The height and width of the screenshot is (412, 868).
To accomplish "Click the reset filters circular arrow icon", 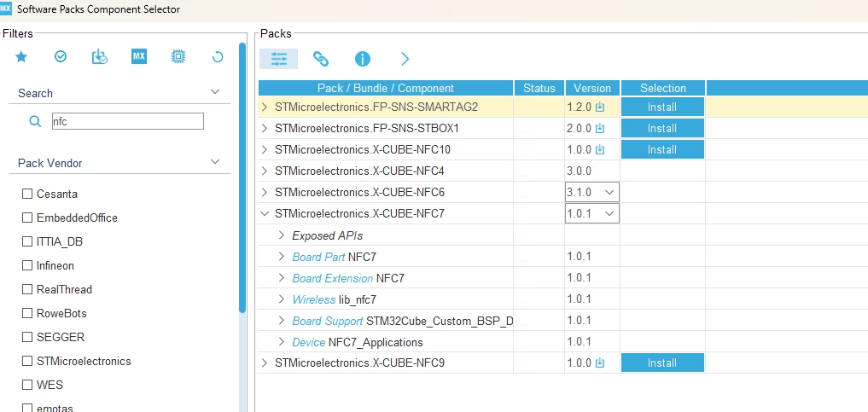I will 218,56.
